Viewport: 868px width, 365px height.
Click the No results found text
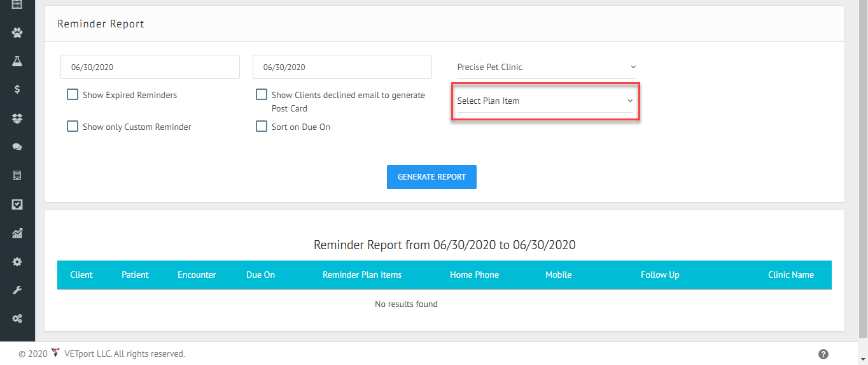tap(406, 304)
